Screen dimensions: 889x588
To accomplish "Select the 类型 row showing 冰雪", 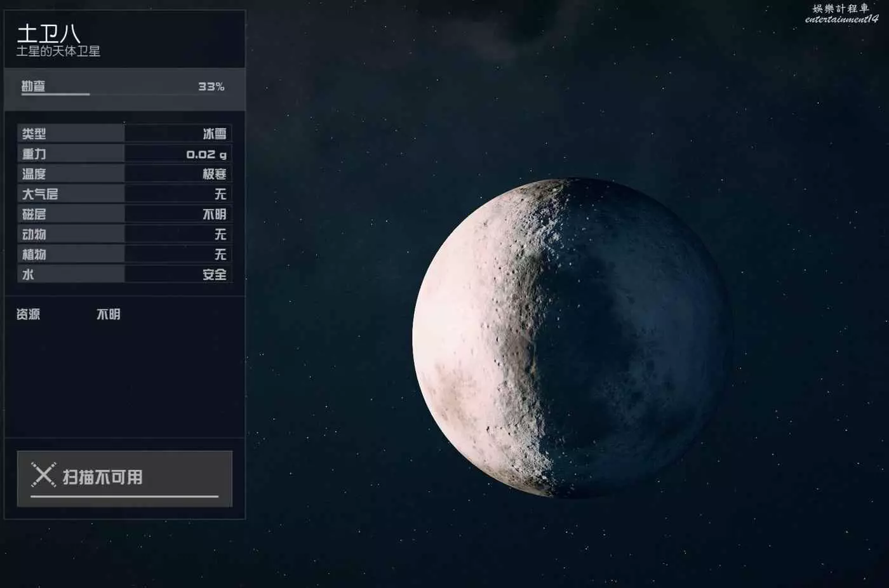I will [124, 133].
